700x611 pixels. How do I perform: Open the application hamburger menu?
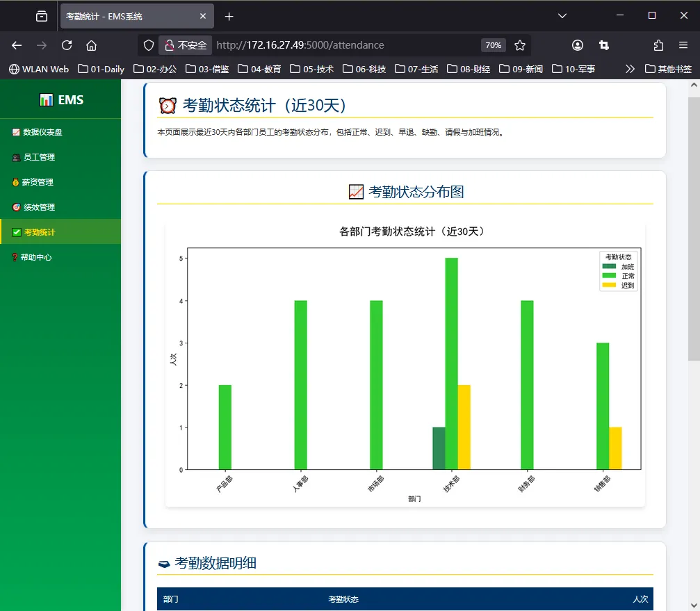pyautogui.click(x=683, y=45)
